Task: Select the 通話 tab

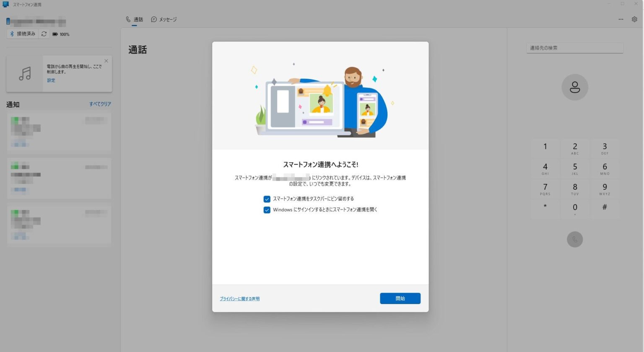Action: (134, 19)
